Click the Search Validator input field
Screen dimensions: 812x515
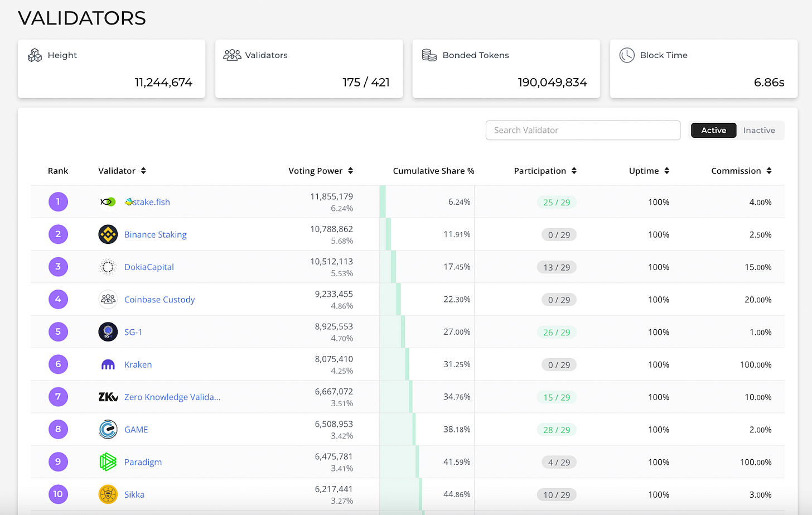tap(582, 131)
